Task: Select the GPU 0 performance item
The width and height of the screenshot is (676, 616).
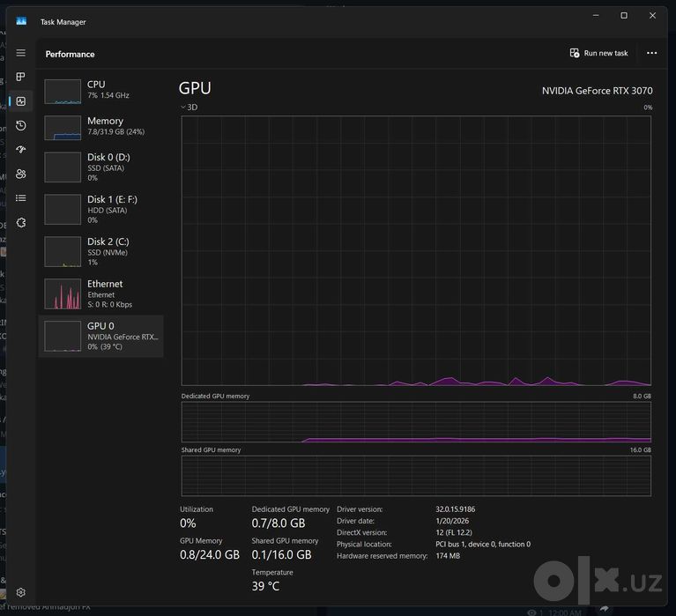Action: [x=100, y=336]
